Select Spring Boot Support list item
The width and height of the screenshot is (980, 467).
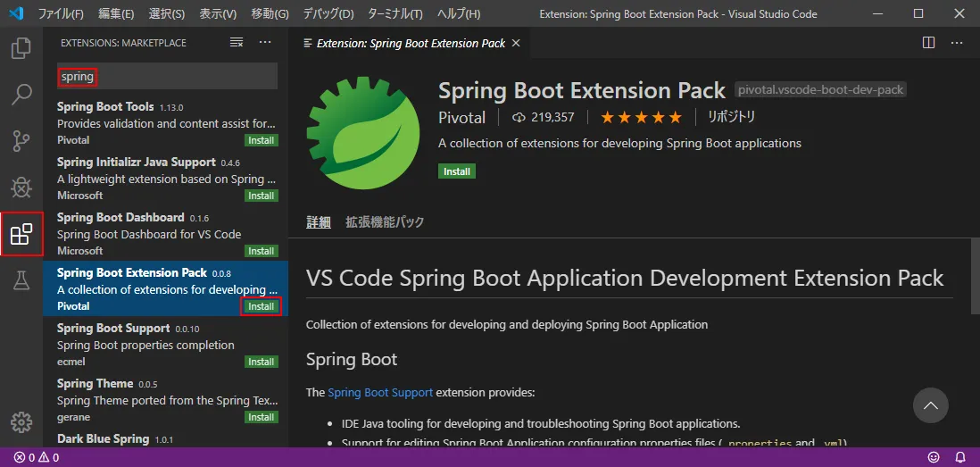(x=166, y=345)
